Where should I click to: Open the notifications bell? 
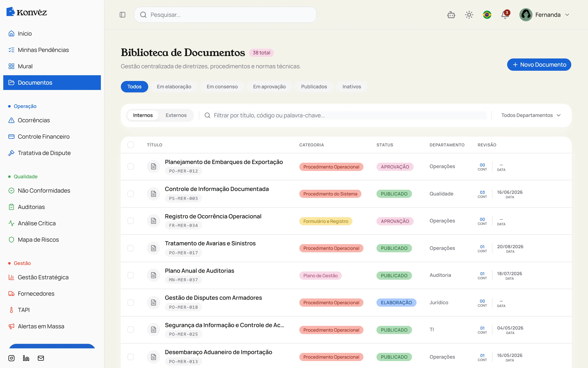click(x=505, y=15)
